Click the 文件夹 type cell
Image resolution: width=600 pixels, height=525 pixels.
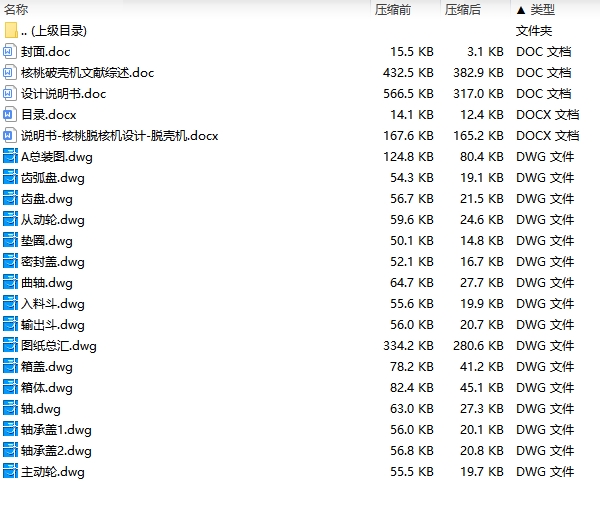pos(534,31)
